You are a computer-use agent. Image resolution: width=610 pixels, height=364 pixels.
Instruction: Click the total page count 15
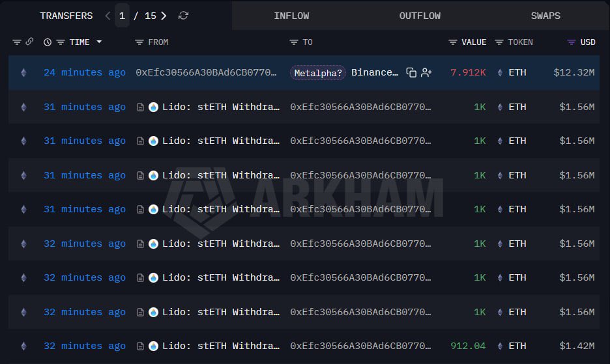tap(150, 16)
